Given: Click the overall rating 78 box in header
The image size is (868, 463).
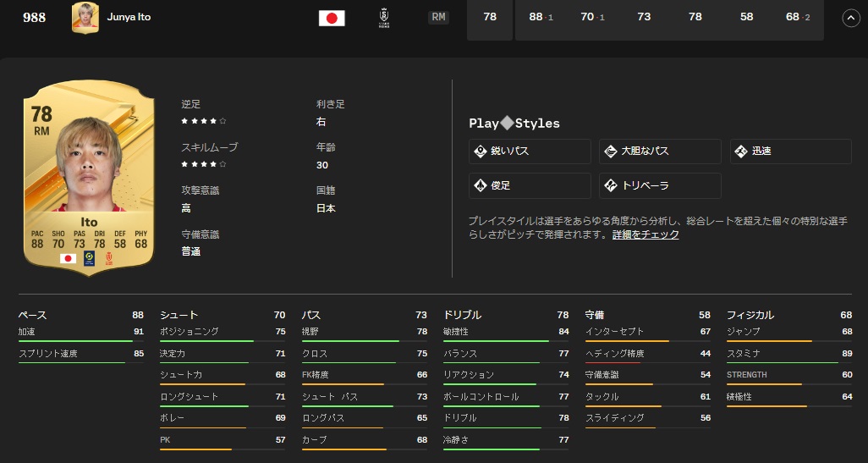Looking at the screenshot, I should [x=489, y=18].
